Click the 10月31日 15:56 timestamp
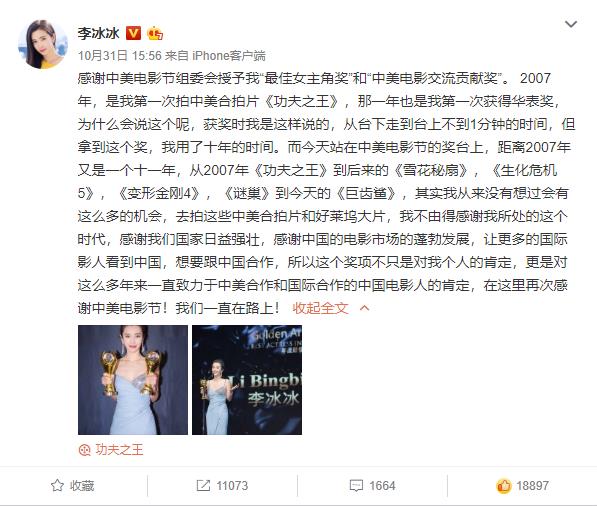Image resolution: width=597 pixels, height=506 pixels. tap(120, 56)
